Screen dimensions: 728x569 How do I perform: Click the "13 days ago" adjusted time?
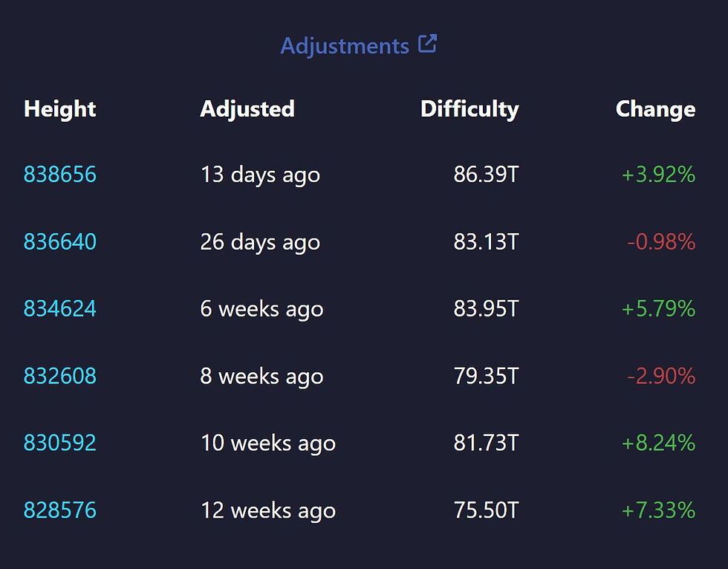click(260, 175)
